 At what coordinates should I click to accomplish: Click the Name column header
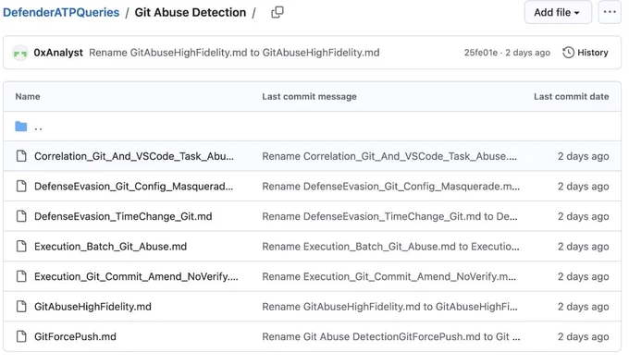click(x=28, y=96)
